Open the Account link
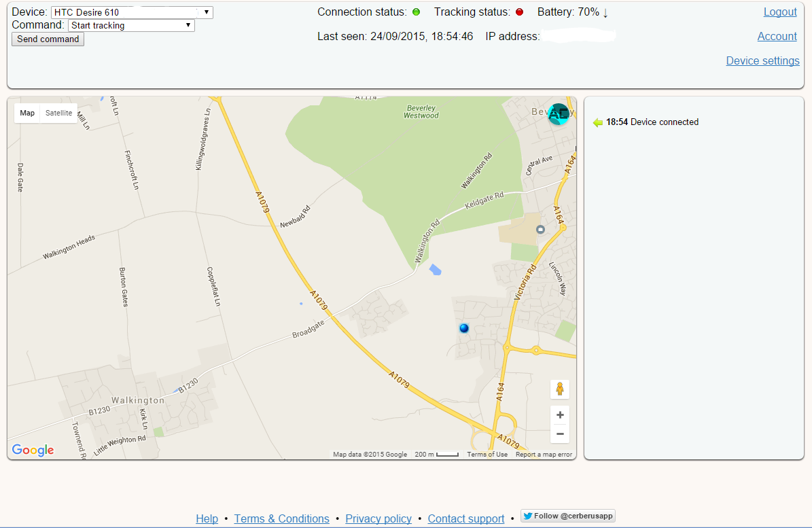The image size is (812, 528). (x=777, y=36)
